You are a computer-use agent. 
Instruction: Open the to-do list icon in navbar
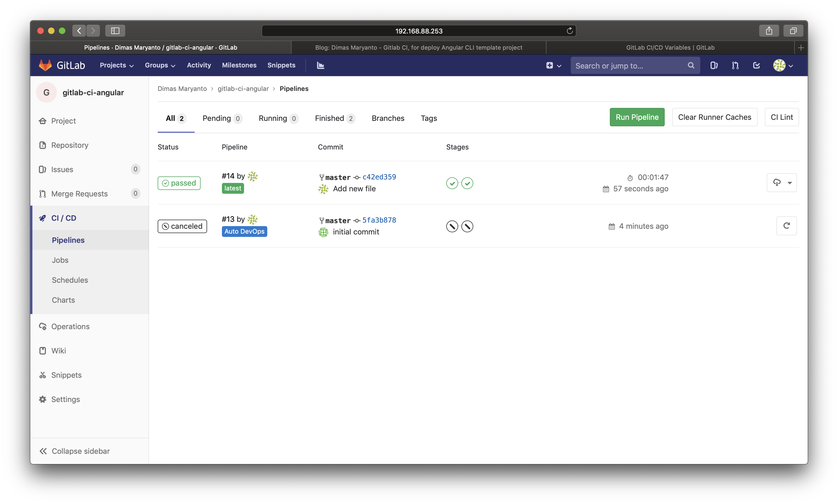click(756, 65)
